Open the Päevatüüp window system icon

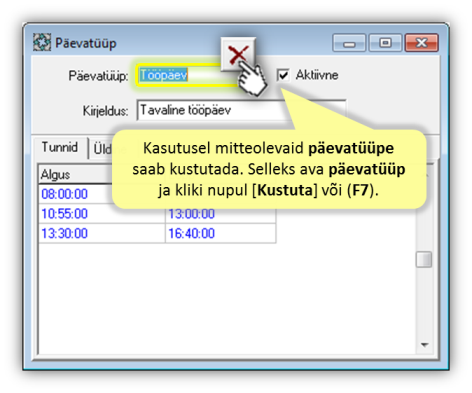pos(42,42)
